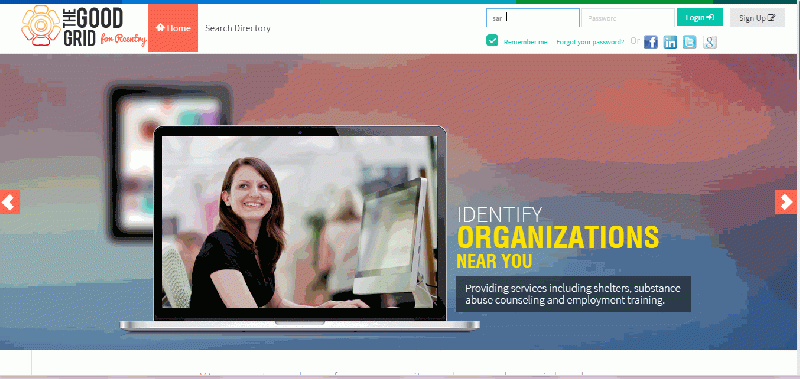Viewport: 800px width, 379px height.
Task: Select the laptop image in the banner
Action: [x=300, y=228]
